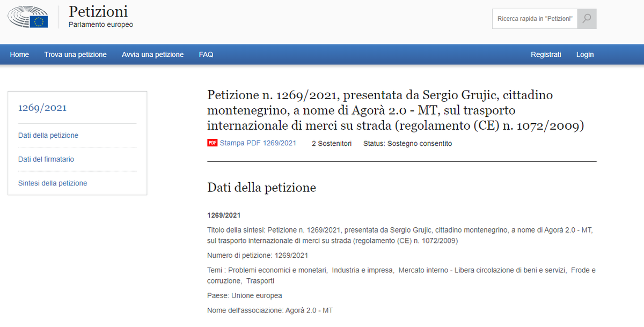The image size is (644, 327).
Task: Jump to Sintesi della petizione section
Action: [53, 183]
